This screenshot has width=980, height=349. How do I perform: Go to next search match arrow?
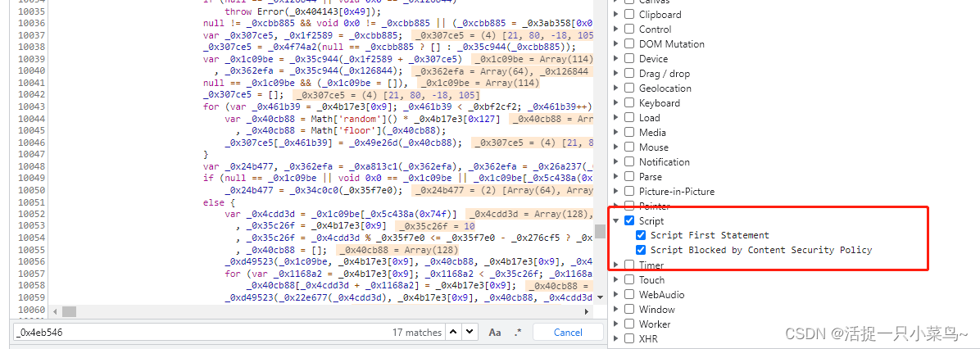tap(470, 332)
